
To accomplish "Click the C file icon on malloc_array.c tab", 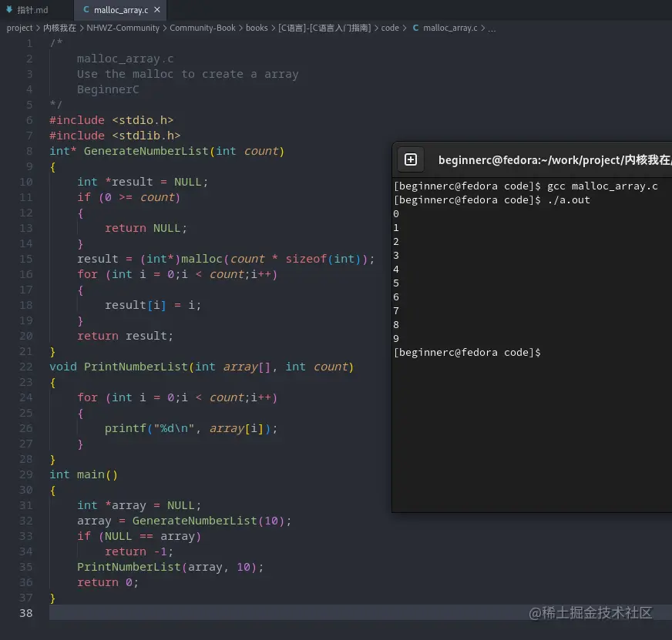I will [x=86, y=9].
